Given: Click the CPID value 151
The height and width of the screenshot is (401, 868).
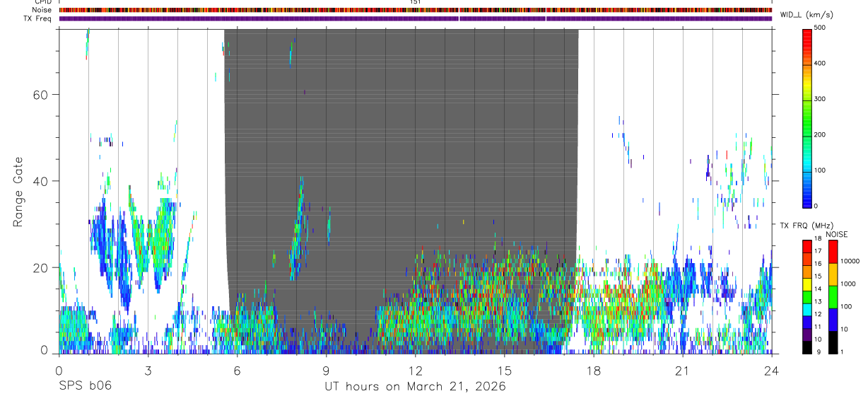Looking at the screenshot, I should click(x=416, y=2).
